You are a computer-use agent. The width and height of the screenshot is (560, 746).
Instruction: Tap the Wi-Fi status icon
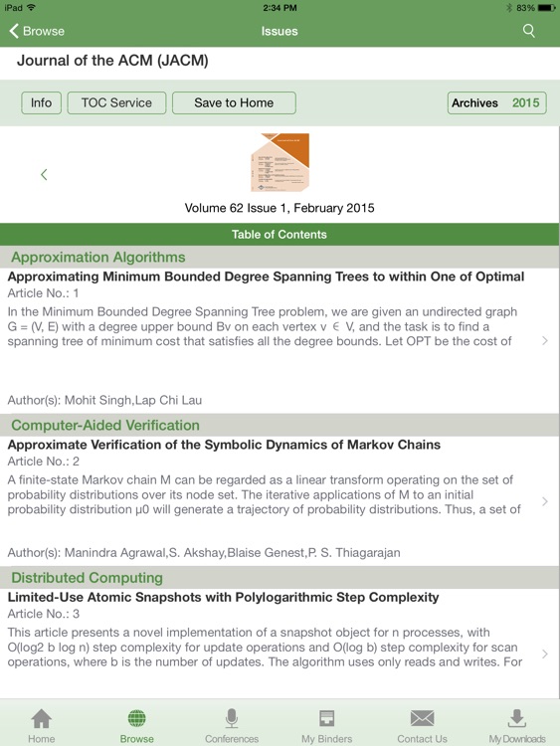click(x=32, y=7)
